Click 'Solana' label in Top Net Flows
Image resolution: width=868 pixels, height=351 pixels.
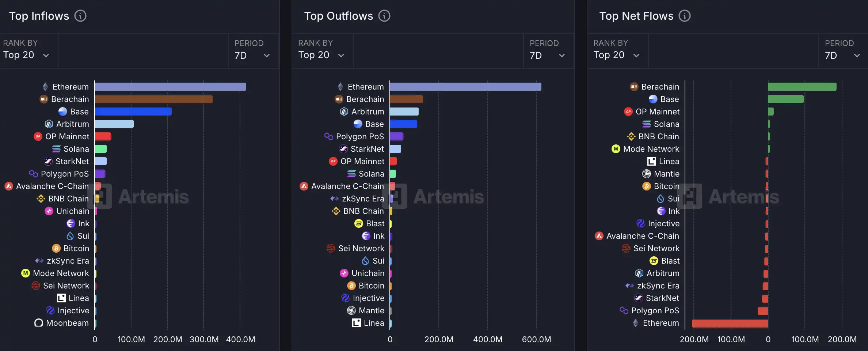tap(666, 124)
